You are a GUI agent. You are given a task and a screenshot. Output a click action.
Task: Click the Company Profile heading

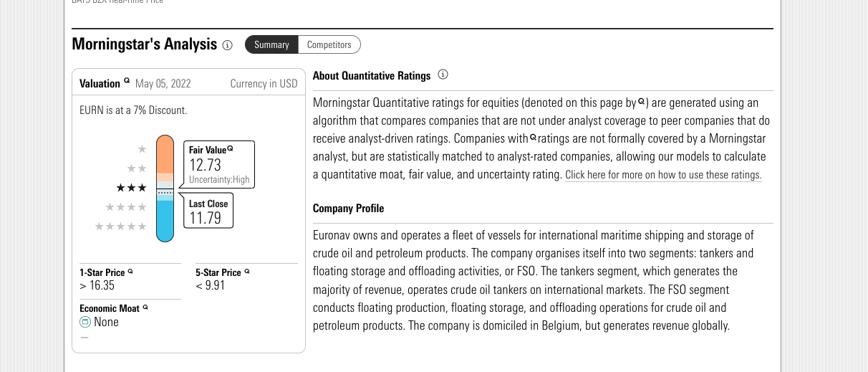pos(348,209)
